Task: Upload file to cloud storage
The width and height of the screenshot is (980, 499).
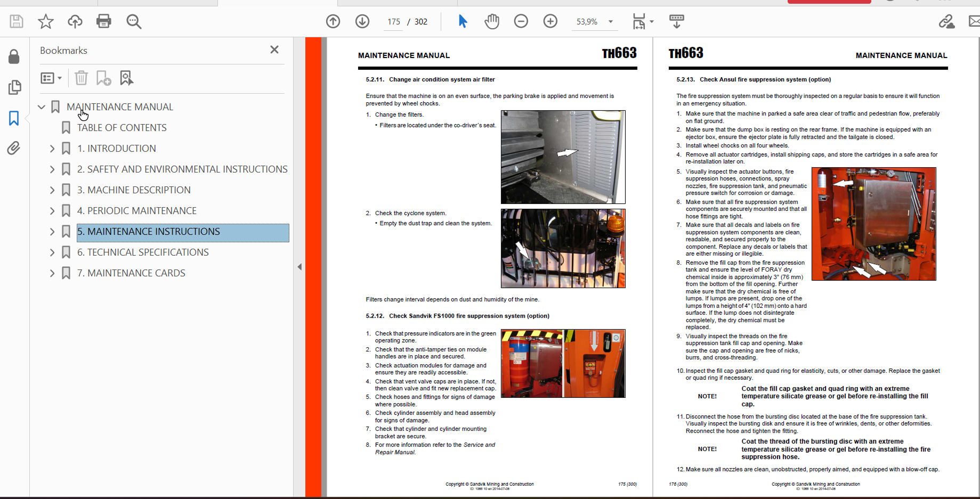Action: coord(75,21)
